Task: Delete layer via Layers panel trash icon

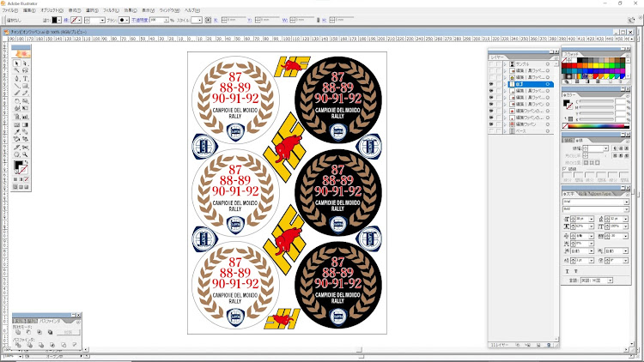Action: click(549, 345)
